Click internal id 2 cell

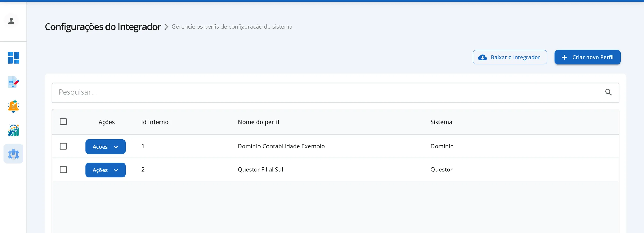[x=143, y=170]
